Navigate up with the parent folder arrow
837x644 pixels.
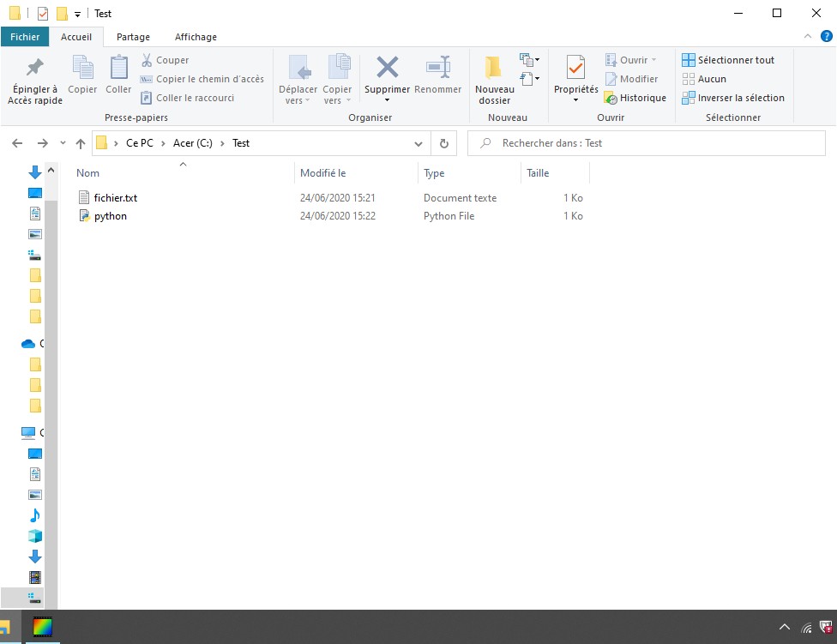(81, 143)
